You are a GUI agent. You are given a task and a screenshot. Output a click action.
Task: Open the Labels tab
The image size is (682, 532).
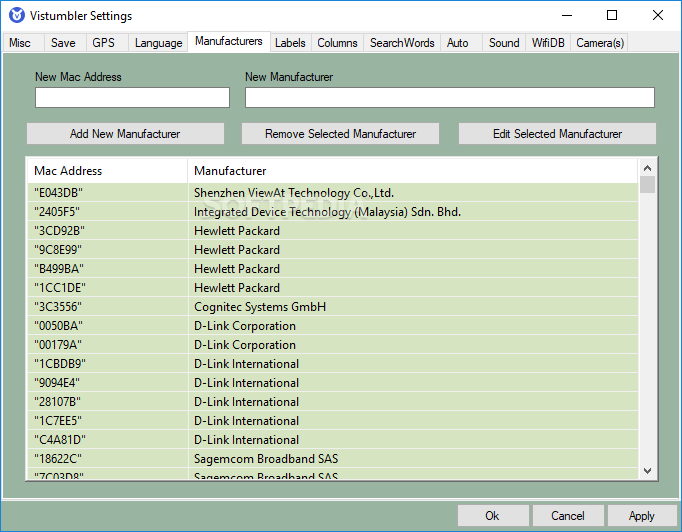pos(290,43)
